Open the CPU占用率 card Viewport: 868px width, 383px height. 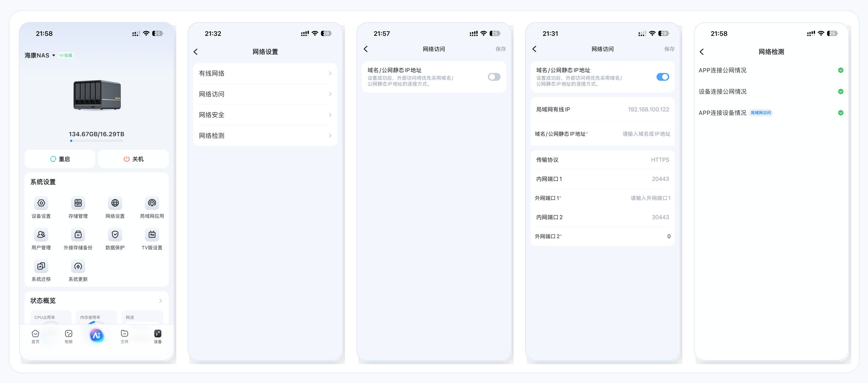(51, 317)
